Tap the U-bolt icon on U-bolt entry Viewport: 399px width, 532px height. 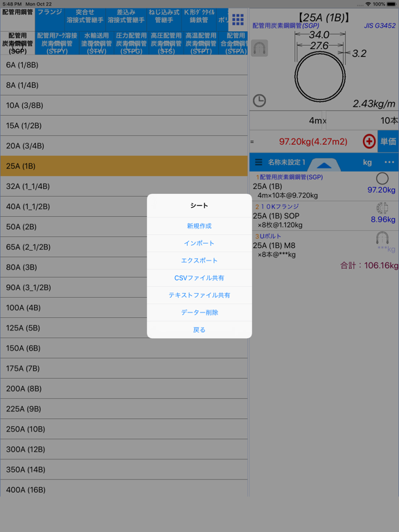coord(382,238)
